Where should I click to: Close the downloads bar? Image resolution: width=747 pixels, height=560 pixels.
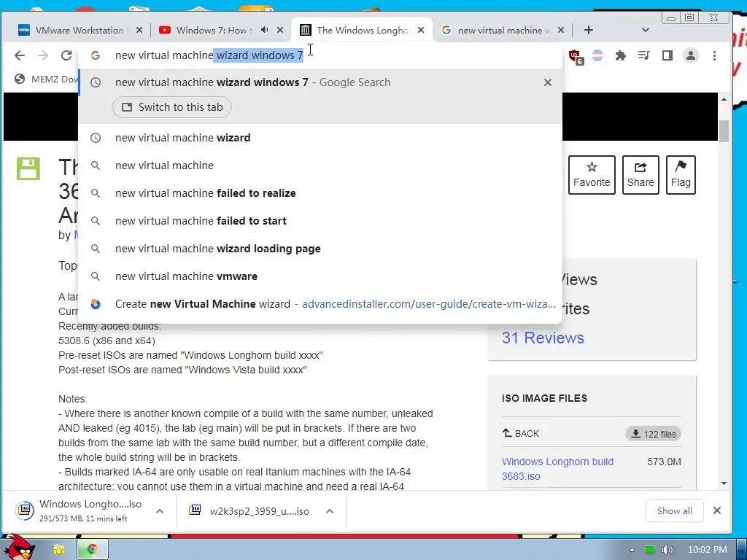716,510
